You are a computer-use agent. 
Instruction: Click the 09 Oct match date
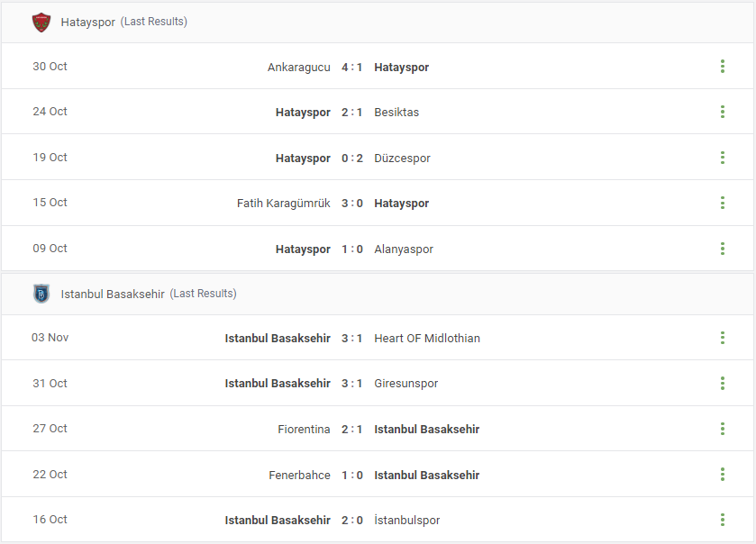[x=50, y=249]
